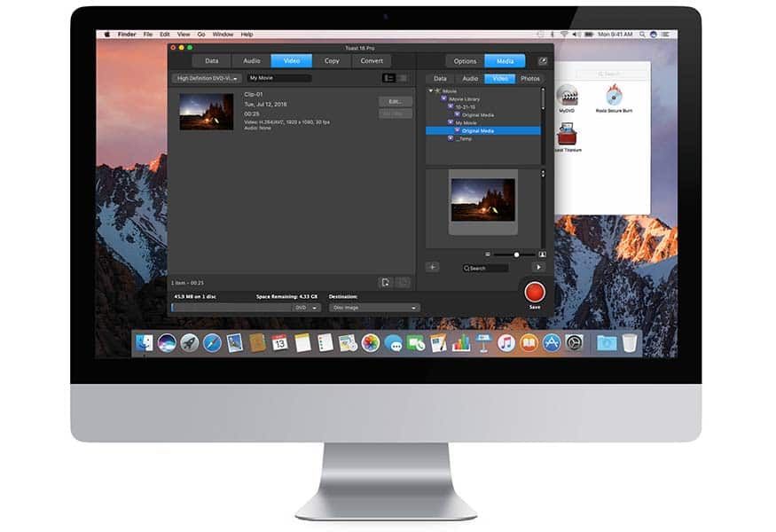Open Messages icon in Dock
776x532 pixels.
click(393, 342)
